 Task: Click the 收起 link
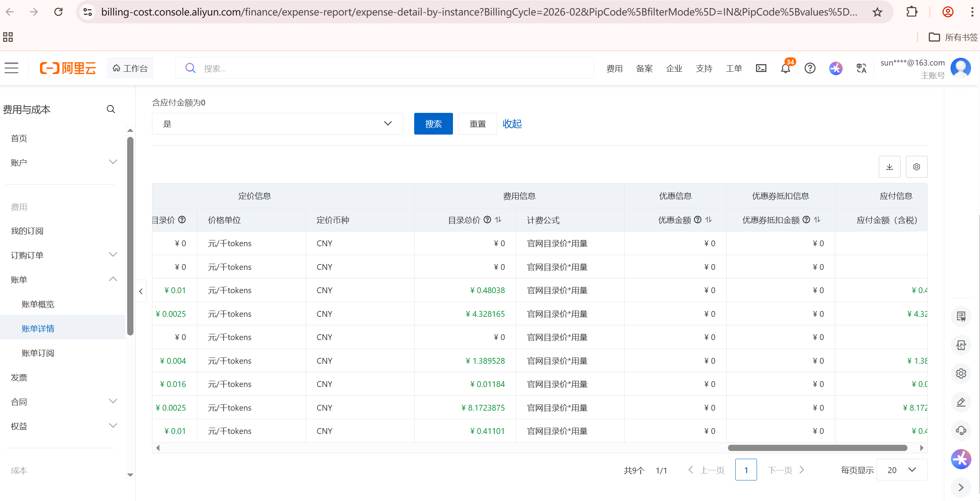tap(512, 124)
